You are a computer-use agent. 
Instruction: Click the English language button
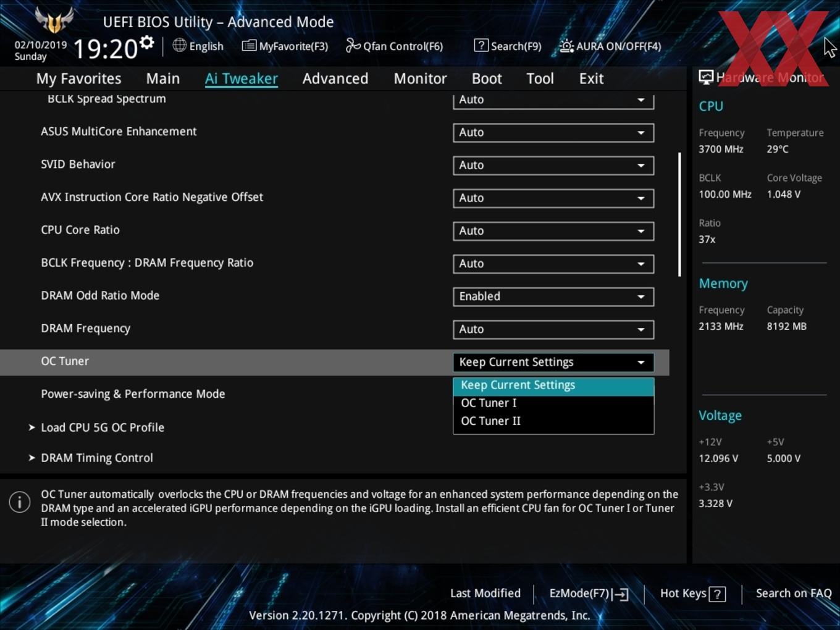198,46
